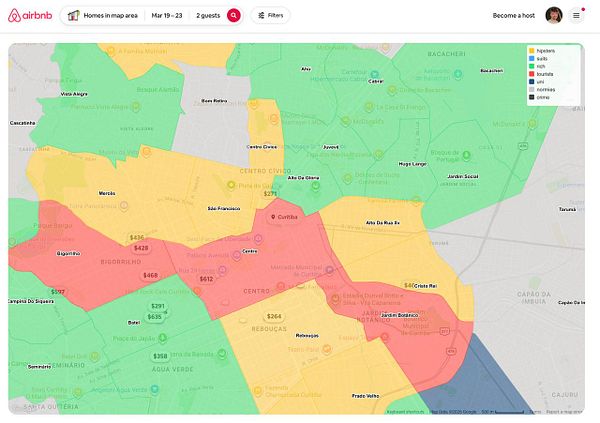Click the black Jardim Botânico label

pyautogui.click(x=399, y=315)
